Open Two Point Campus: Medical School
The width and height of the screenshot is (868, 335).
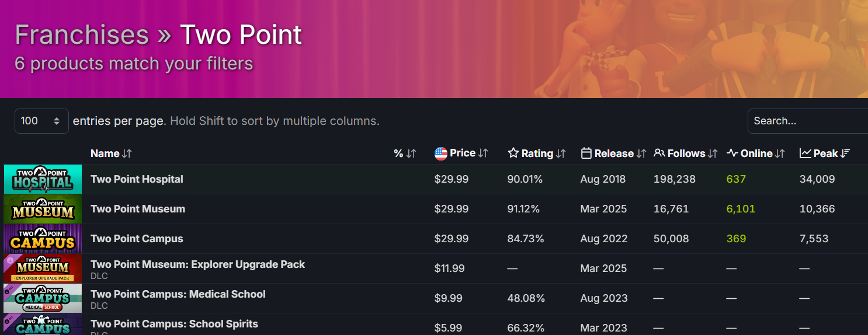[178, 294]
